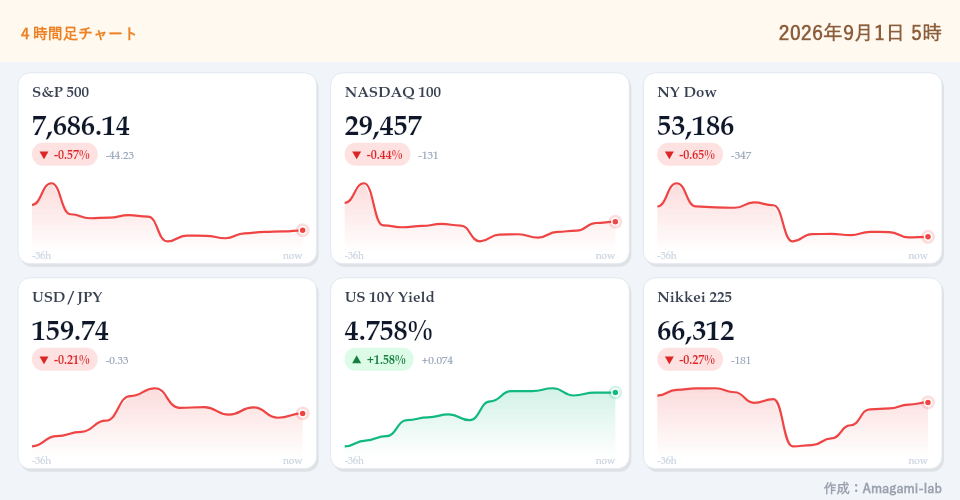Click the 4時間足チャート header title
Screen dimensions: 960x500
(x=78, y=34)
